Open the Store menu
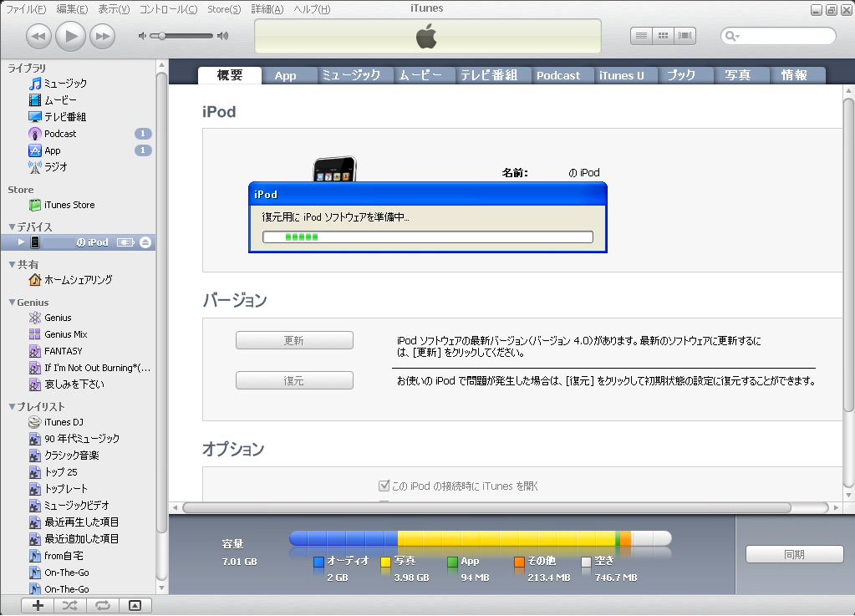This screenshot has width=855, height=616. coord(224,9)
